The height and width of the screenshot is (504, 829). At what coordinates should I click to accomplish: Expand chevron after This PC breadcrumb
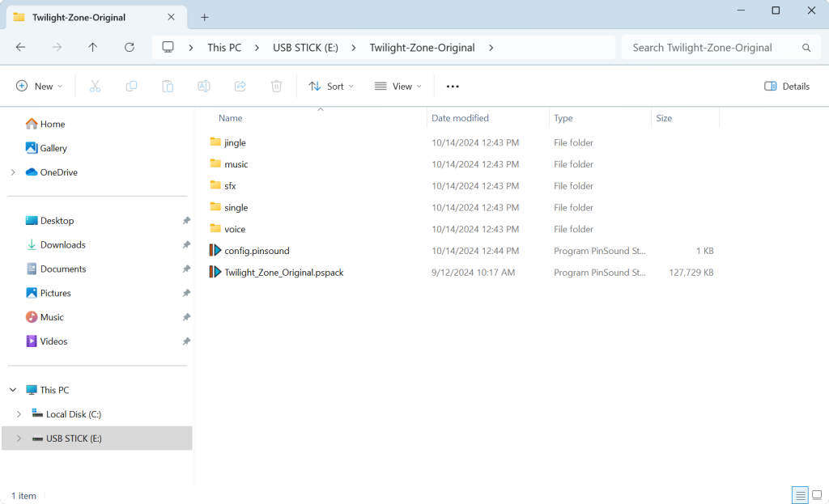257,48
